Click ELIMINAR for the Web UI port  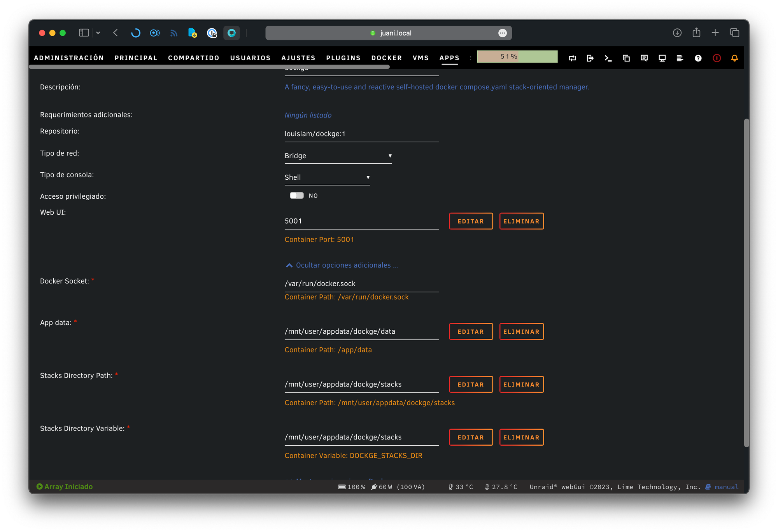pyautogui.click(x=521, y=221)
